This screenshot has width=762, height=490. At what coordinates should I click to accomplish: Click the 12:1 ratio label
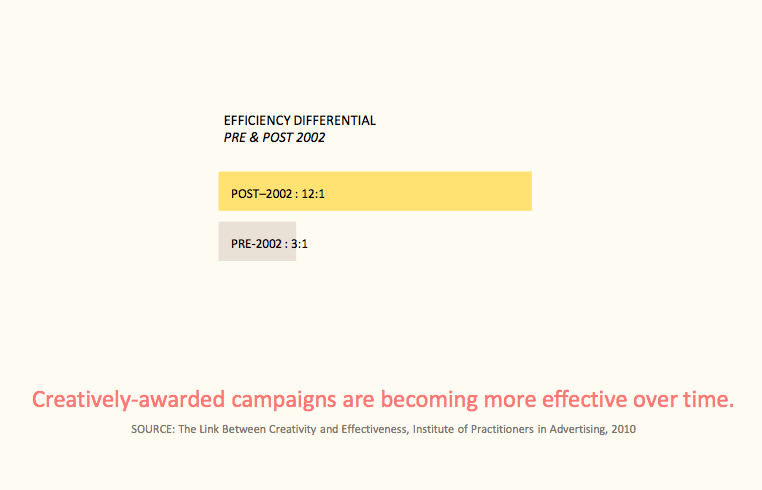pos(313,194)
